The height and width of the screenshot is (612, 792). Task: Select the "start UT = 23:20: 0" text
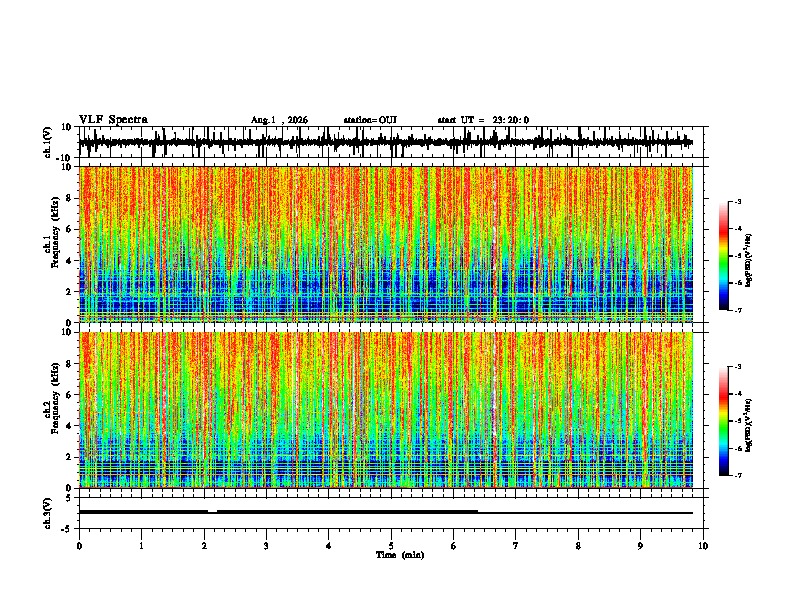pos(483,120)
